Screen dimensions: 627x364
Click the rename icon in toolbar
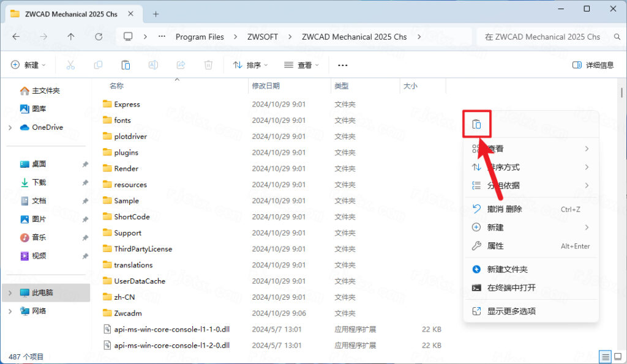(x=153, y=65)
